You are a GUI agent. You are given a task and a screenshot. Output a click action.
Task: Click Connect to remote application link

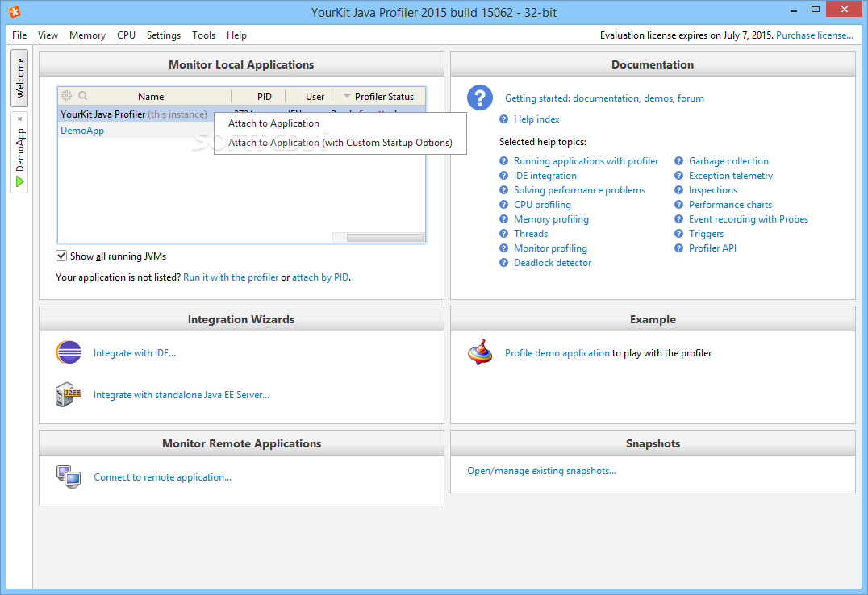tap(163, 477)
